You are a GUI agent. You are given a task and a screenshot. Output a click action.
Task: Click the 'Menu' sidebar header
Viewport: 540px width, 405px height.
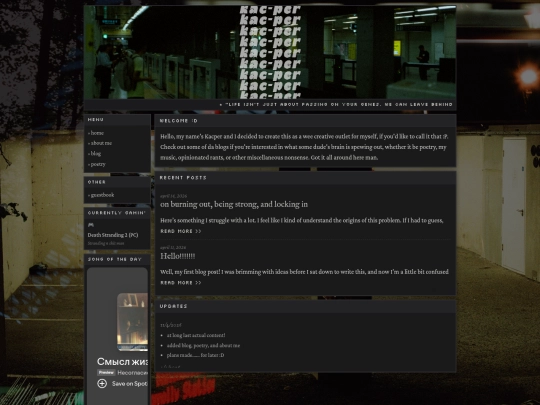95,119
